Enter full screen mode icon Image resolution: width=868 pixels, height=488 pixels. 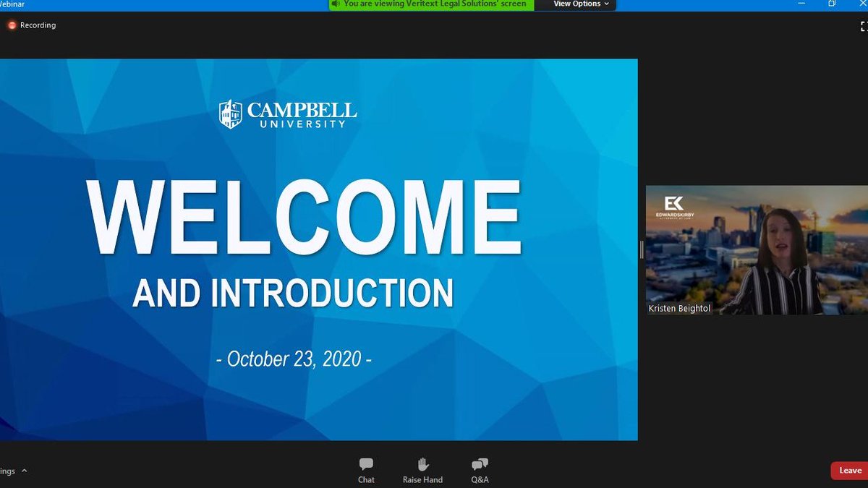click(x=864, y=26)
